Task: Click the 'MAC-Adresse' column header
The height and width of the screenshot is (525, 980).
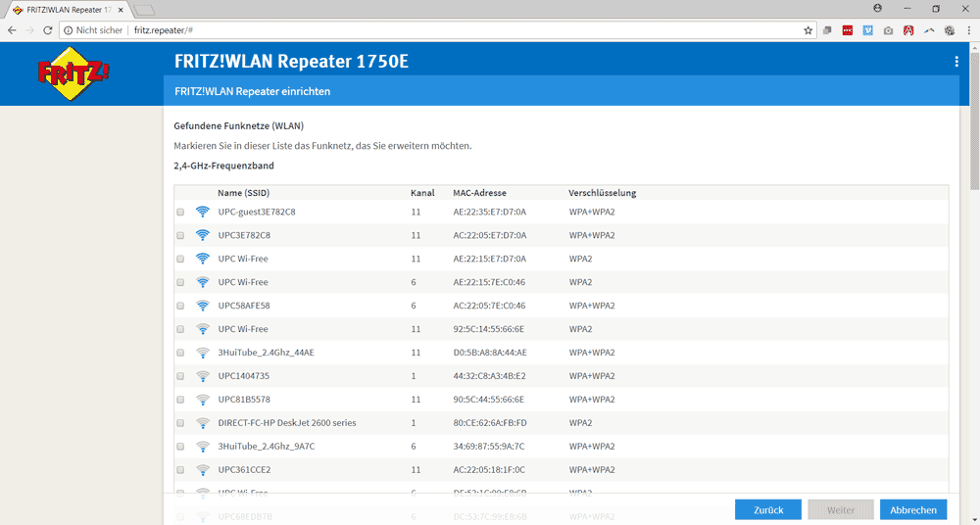Action: coord(479,193)
